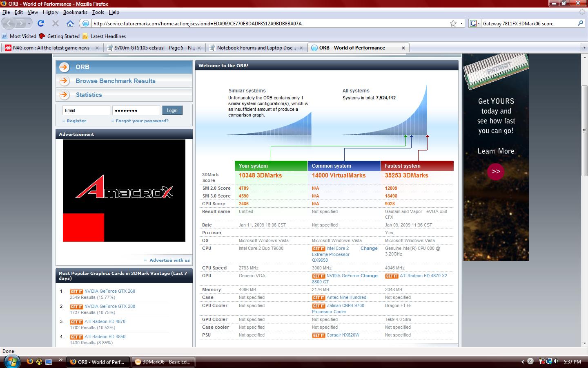Click arrow icon beside Browse Benchmark Results
The width and height of the screenshot is (588, 368).
pyautogui.click(x=65, y=81)
